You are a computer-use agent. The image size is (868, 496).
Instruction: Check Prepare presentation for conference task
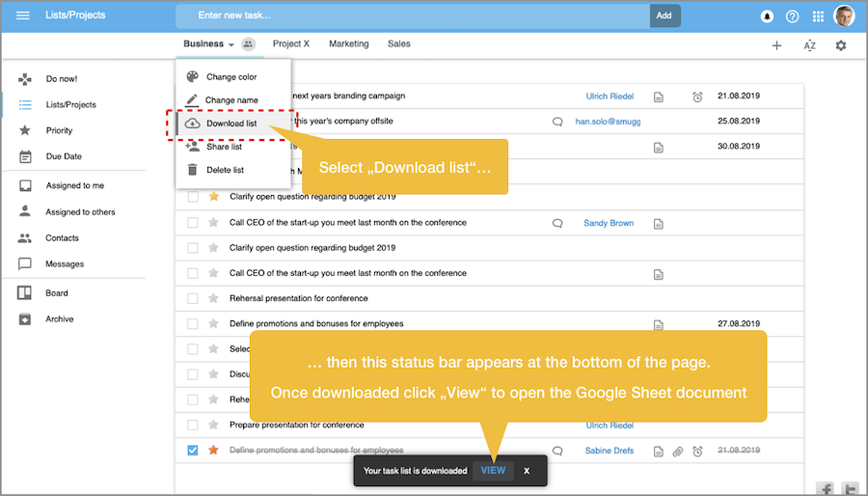(193, 426)
